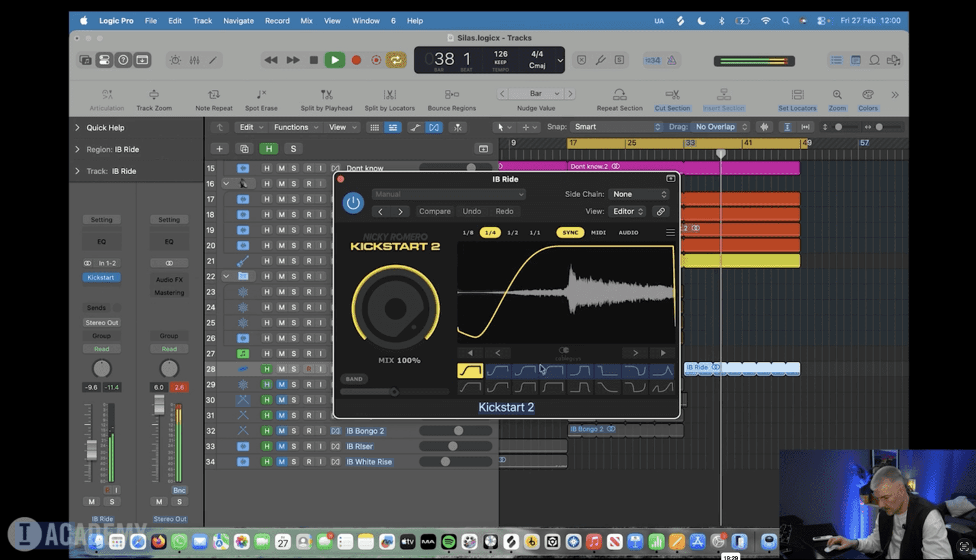The image size is (976, 560).
Task: Click the red Record button
Action: [356, 60]
